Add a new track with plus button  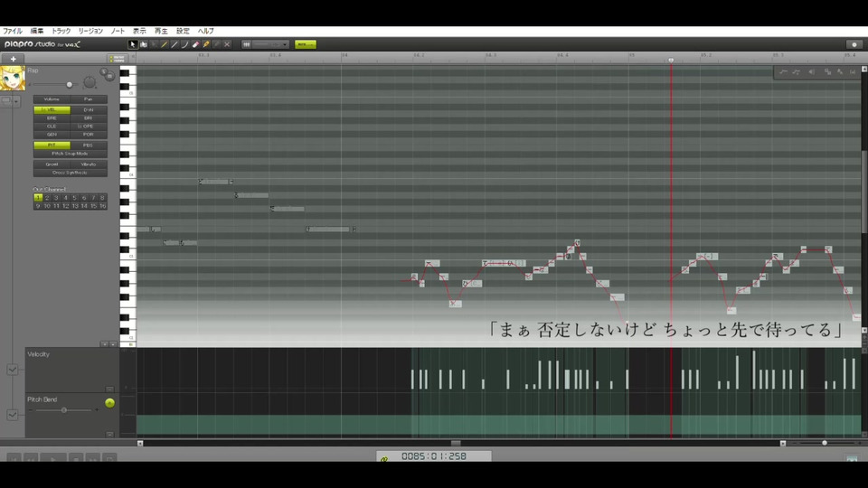[x=14, y=59]
